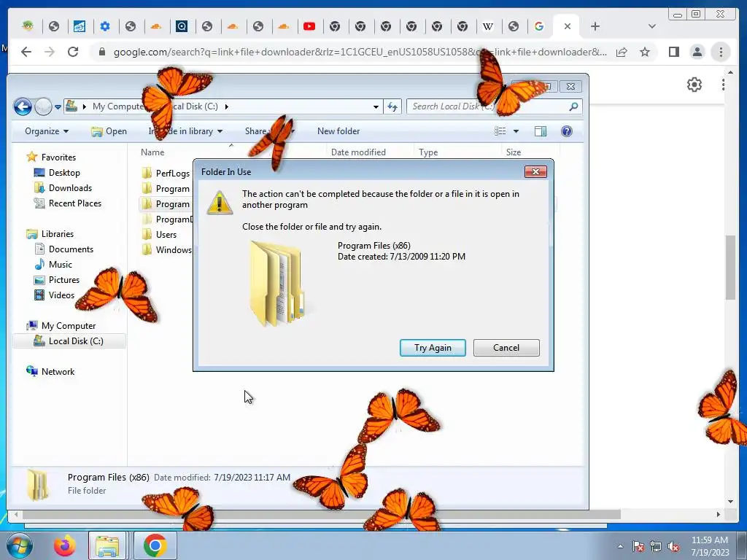Screen dimensions: 747x560
Task: Click the Explorer search magnifier icon
Action: [573, 106]
